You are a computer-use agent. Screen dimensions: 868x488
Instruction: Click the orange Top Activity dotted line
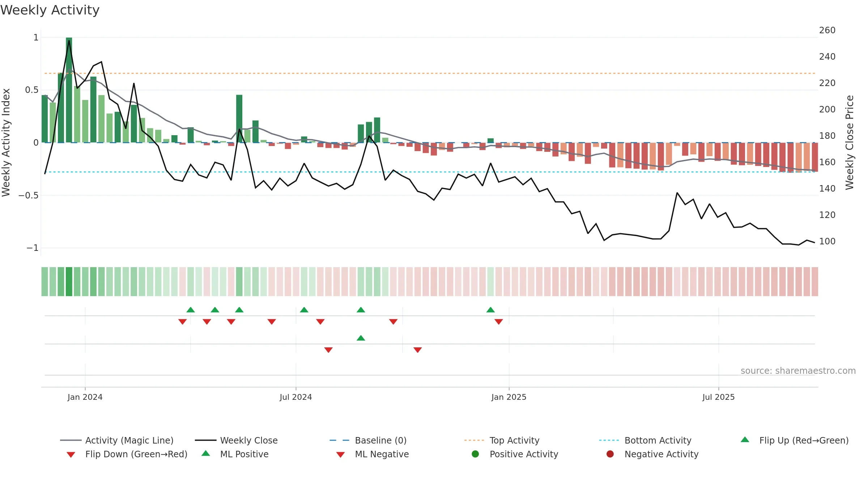click(430, 73)
